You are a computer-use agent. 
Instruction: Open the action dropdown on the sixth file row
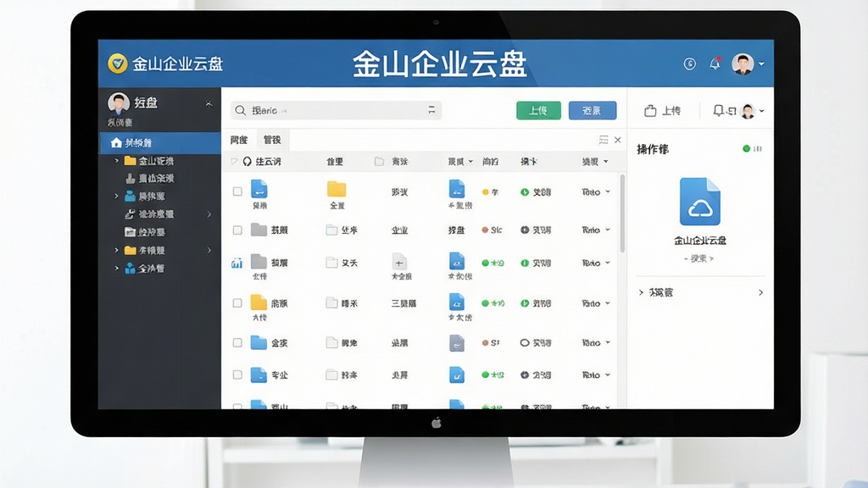click(608, 375)
